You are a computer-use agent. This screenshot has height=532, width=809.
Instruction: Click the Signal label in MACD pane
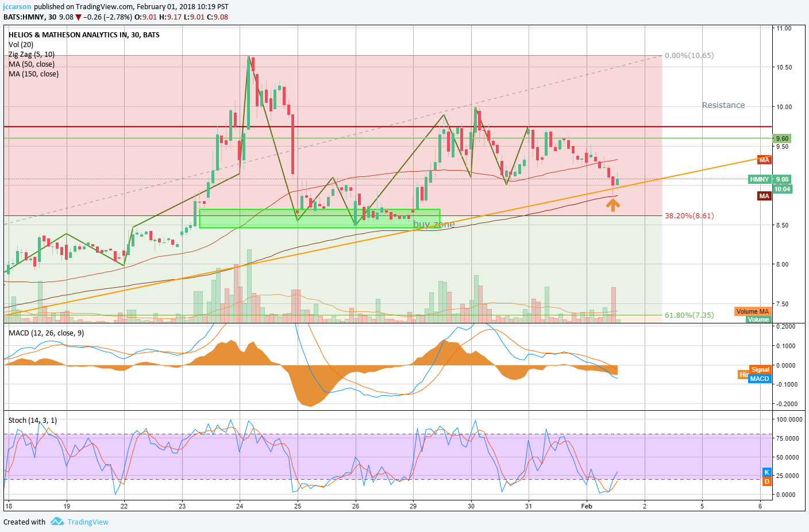pos(760,369)
